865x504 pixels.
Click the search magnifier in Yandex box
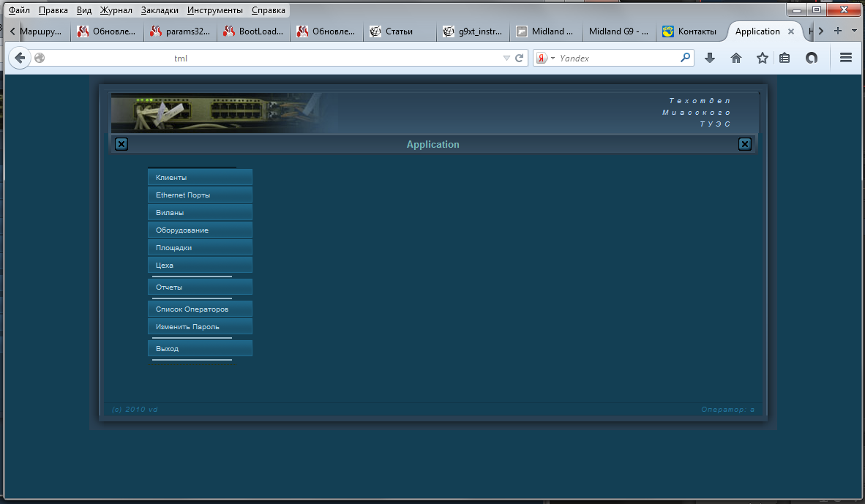[x=686, y=58]
